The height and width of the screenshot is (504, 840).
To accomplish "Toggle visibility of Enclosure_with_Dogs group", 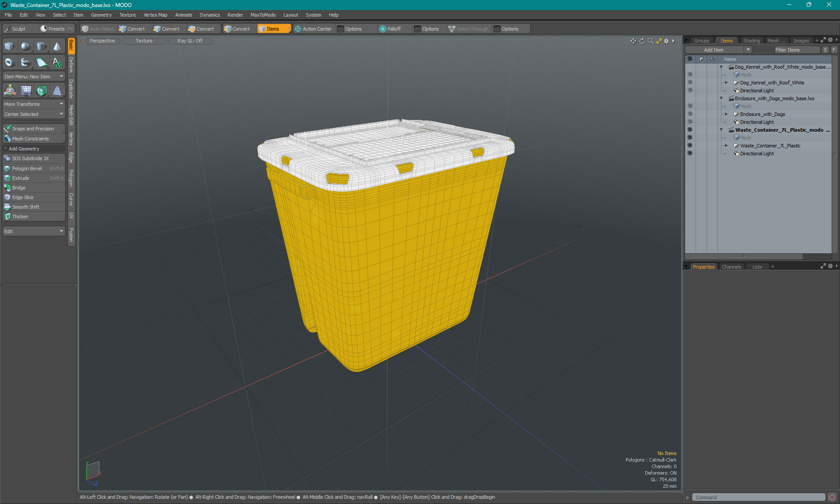I will 690,114.
